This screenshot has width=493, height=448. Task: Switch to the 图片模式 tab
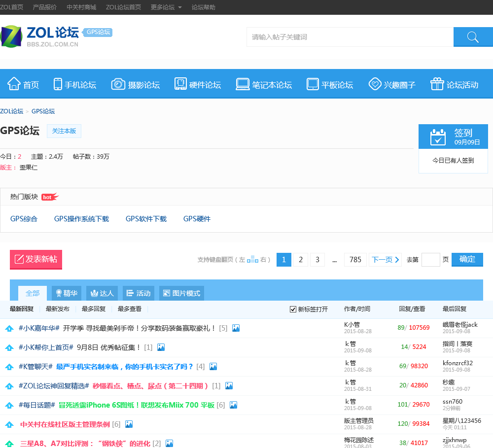182,293
